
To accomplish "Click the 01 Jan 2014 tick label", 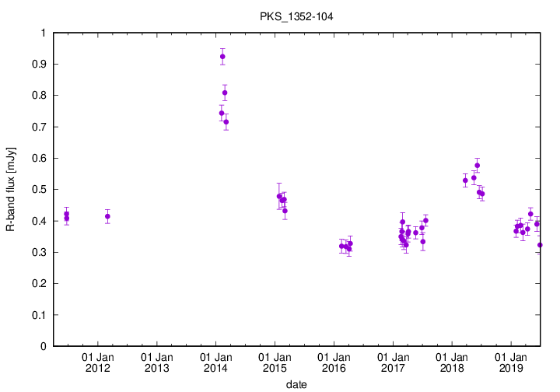I will click(215, 362).
